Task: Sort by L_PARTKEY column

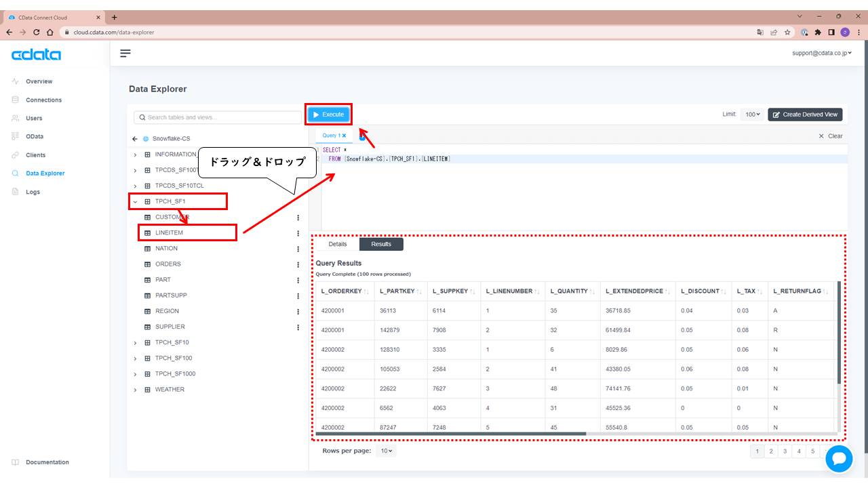Action: click(420, 291)
